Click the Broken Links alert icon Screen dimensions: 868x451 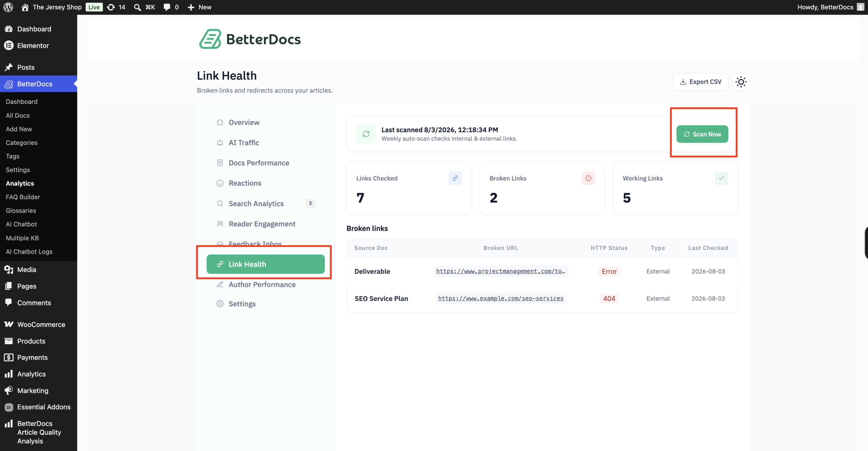(x=588, y=178)
